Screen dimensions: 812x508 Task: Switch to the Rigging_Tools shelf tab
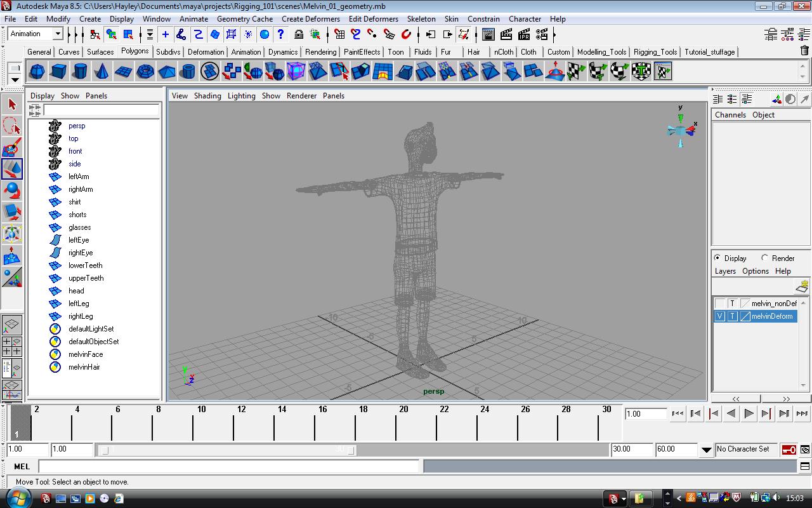[x=655, y=52]
